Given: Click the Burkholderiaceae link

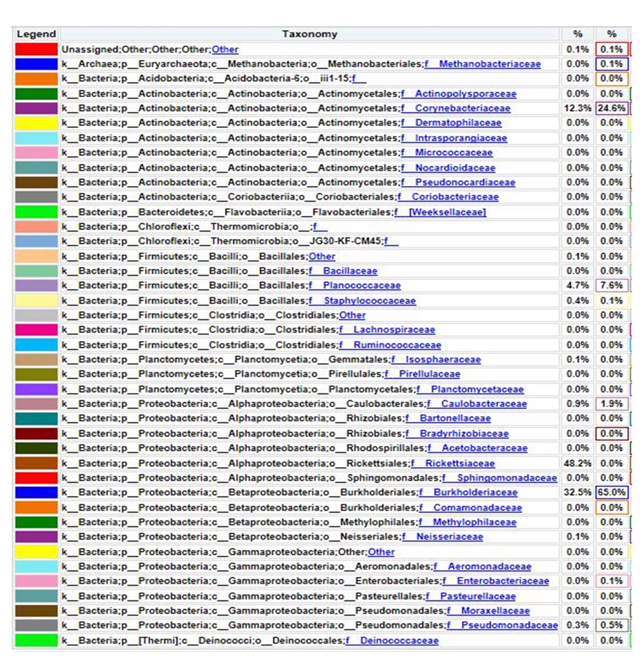Looking at the screenshot, I should click(x=475, y=492).
